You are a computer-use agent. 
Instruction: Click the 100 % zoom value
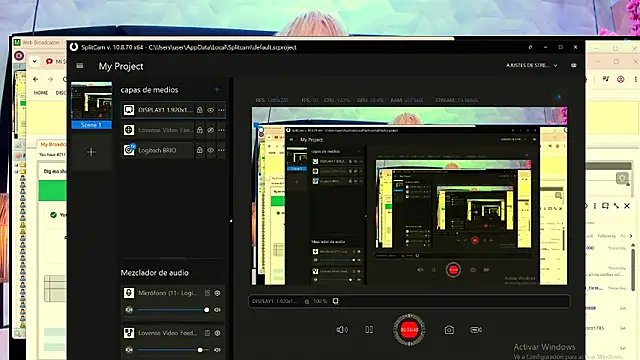tap(320, 301)
